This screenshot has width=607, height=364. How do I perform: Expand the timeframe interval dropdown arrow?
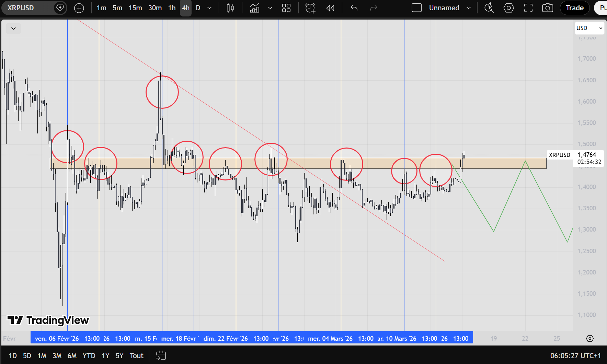pyautogui.click(x=209, y=8)
